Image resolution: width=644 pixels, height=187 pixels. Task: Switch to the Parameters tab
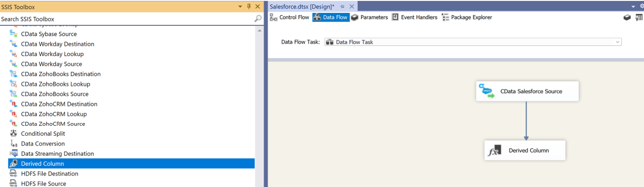click(x=370, y=17)
